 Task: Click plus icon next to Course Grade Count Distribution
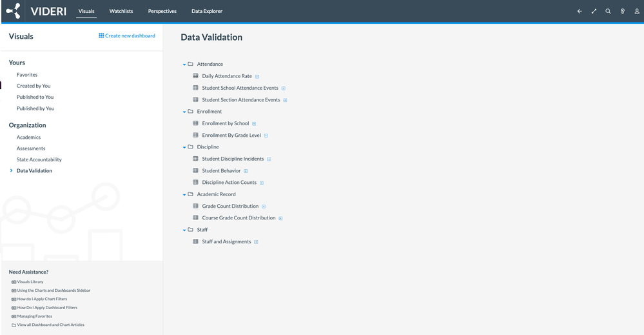point(280,218)
